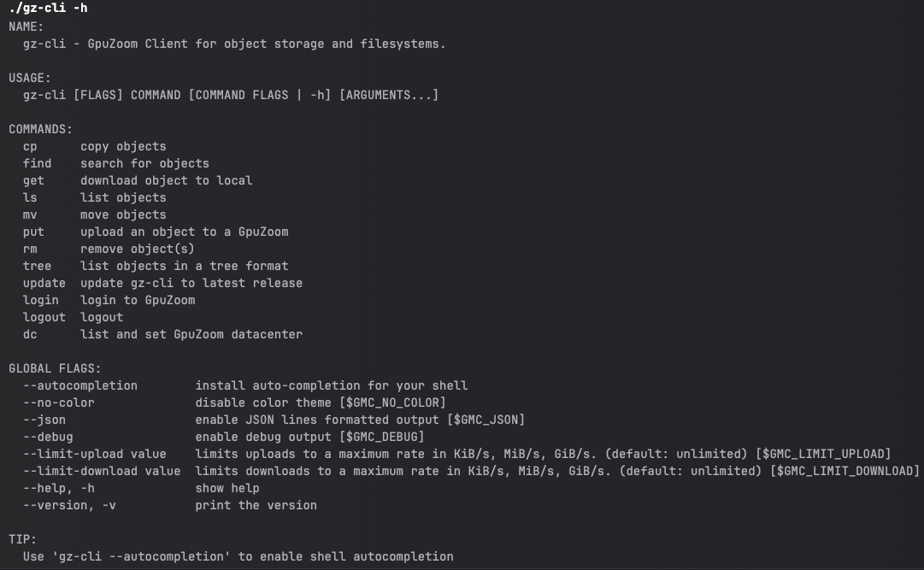
Task: Click the 'cp' command name
Action: pyautogui.click(x=31, y=146)
